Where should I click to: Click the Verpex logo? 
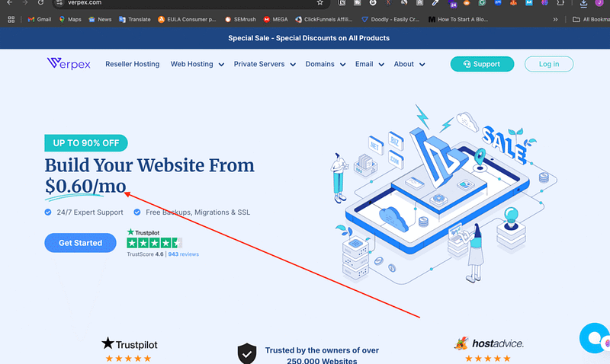tap(69, 63)
